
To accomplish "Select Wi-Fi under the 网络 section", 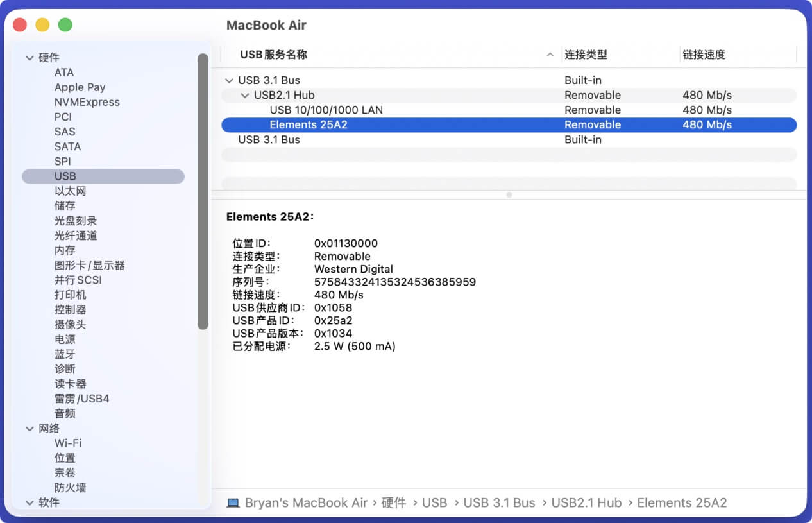I will coord(67,443).
